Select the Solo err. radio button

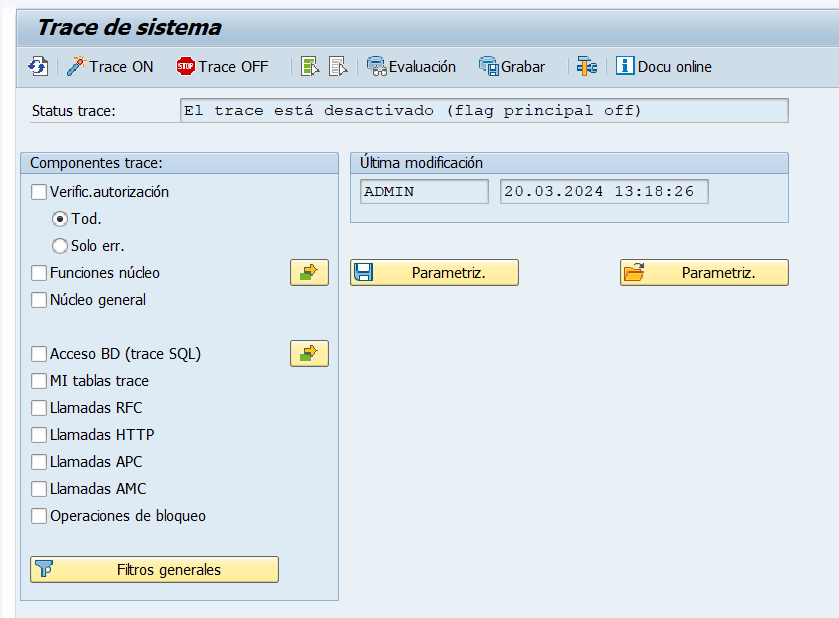point(60,246)
